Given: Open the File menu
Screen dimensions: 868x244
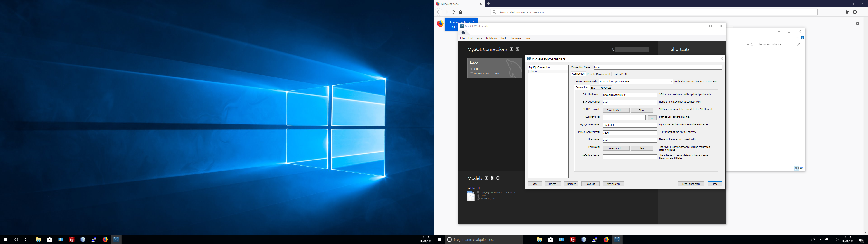Looking at the screenshot, I should click(x=462, y=38).
